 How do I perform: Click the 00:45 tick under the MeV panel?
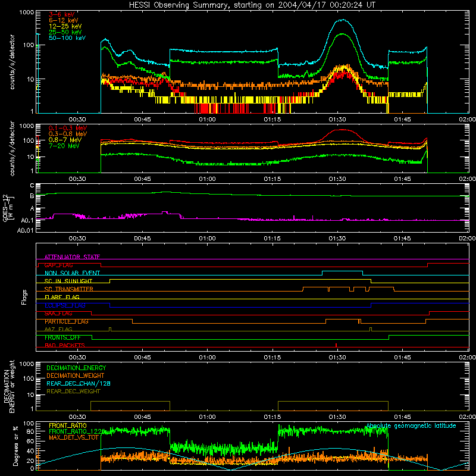[x=142, y=179]
